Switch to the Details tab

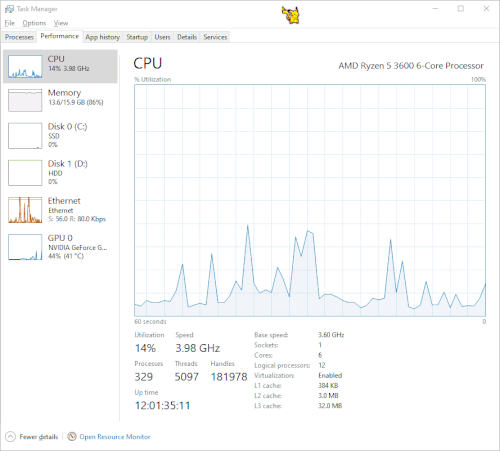coord(187,37)
